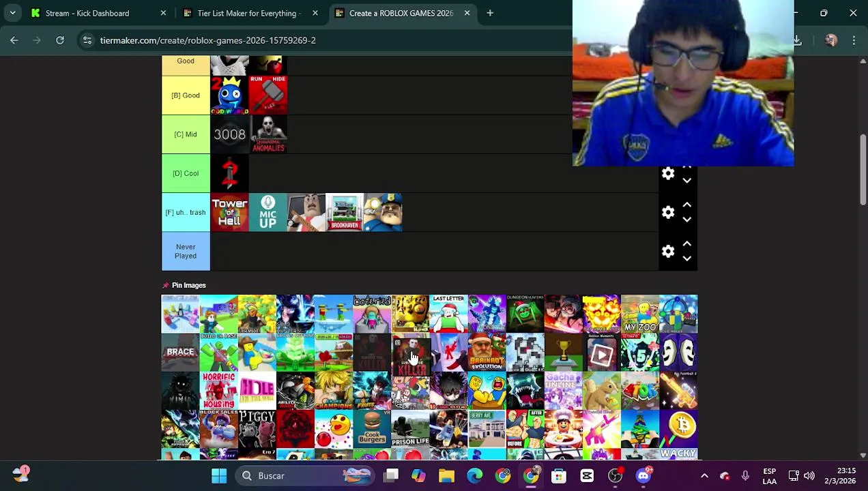Pick the Berry Ave image from pool
The height and width of the screenshot is (491, 868).
click(487, 428)
